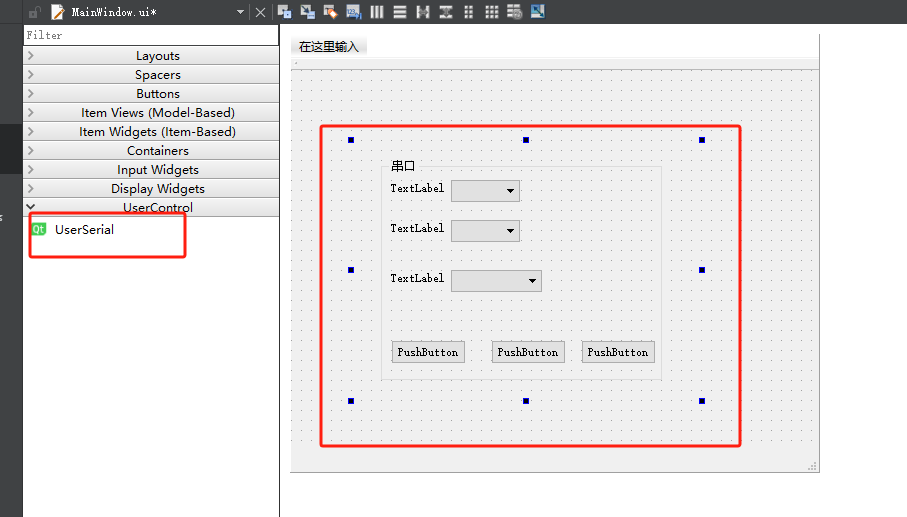Apply grid layout

point(492,12)
